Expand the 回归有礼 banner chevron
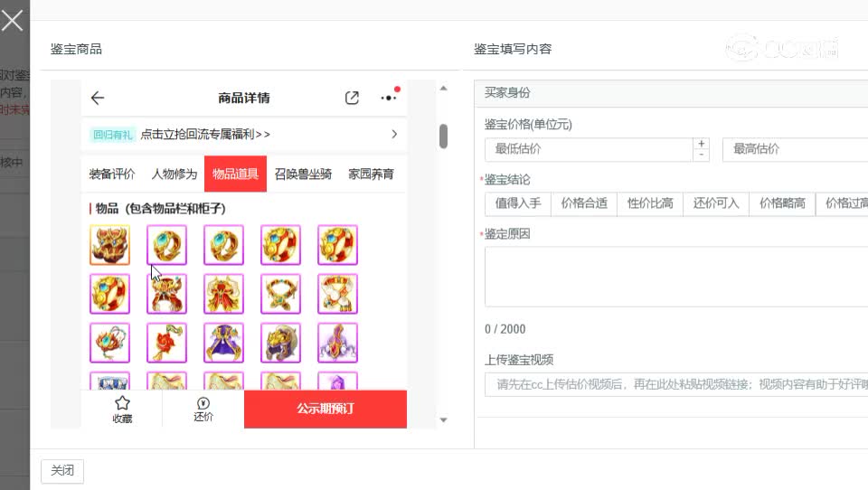Screen dimensions: 868x490 coord(394,134)
